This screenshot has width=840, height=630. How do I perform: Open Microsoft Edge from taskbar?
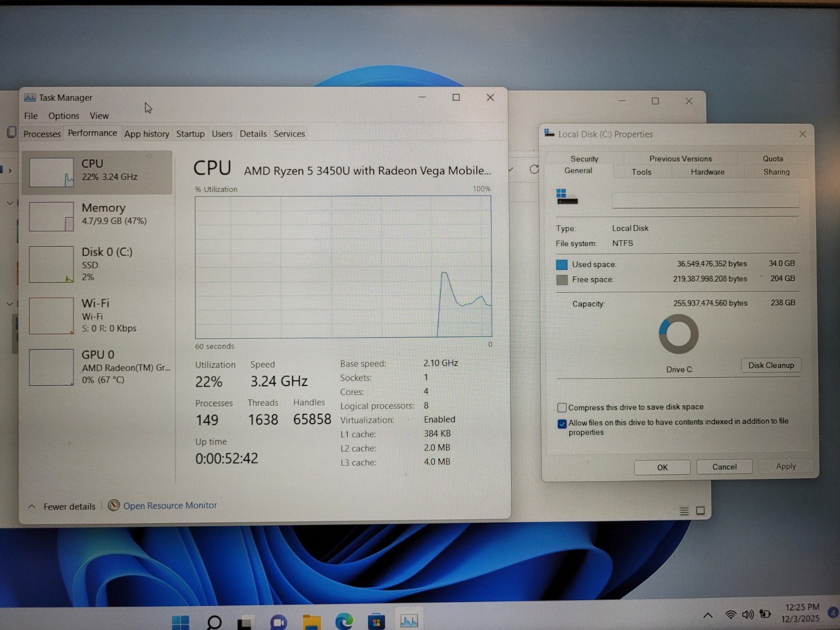(x=344, y=622)
